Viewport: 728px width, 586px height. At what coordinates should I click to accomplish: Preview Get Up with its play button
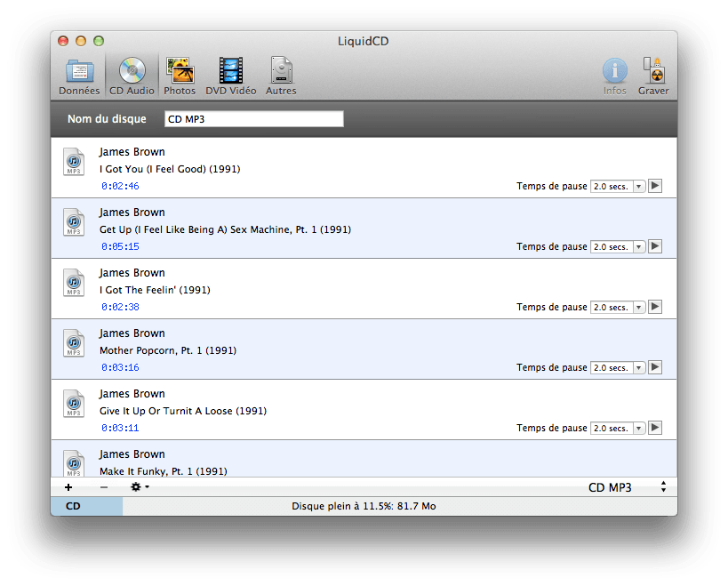(x=655, y=246)
